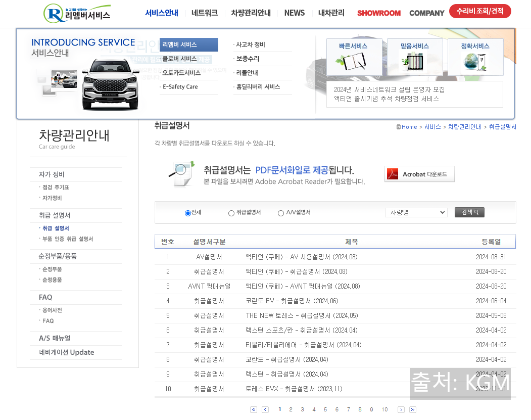This screenshot has height=420, width=531.
Task: Jump to last page with » icon
Action: [x=412, y=409]
